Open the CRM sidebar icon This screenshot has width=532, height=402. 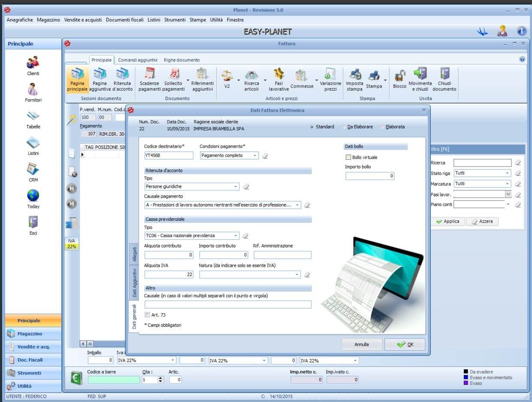pyautogui.click(x=33, y=169)
